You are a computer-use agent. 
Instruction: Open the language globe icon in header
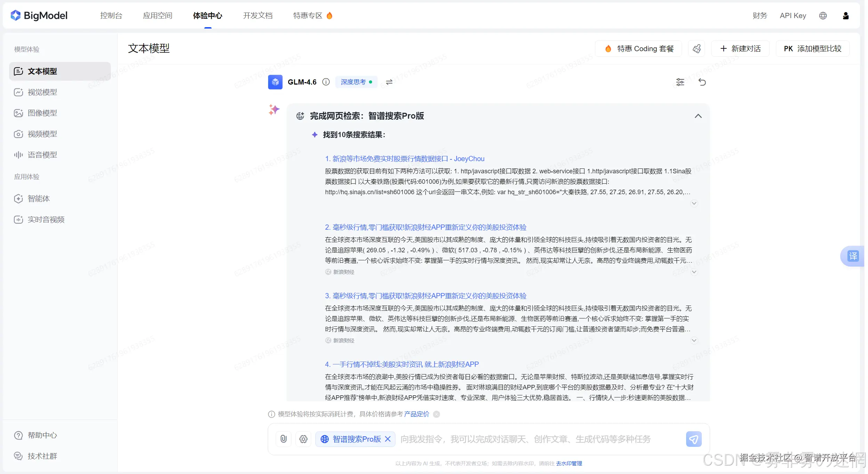pos(823,16)
